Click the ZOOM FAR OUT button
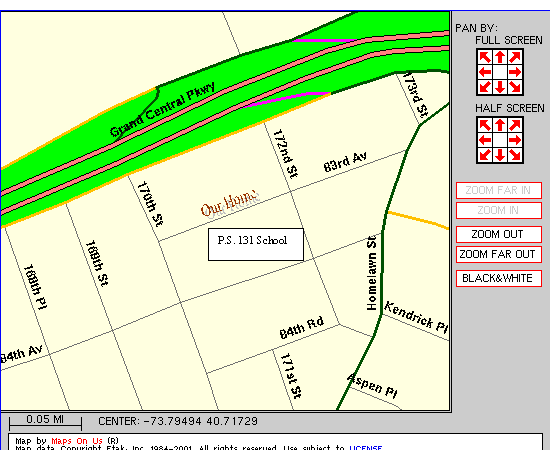550x450 pixels. click(499, 254)
